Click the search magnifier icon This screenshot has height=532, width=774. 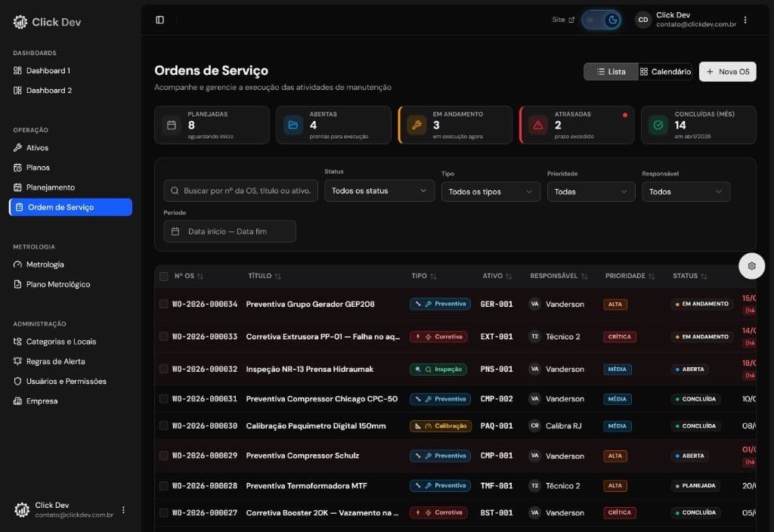point(175,190)
